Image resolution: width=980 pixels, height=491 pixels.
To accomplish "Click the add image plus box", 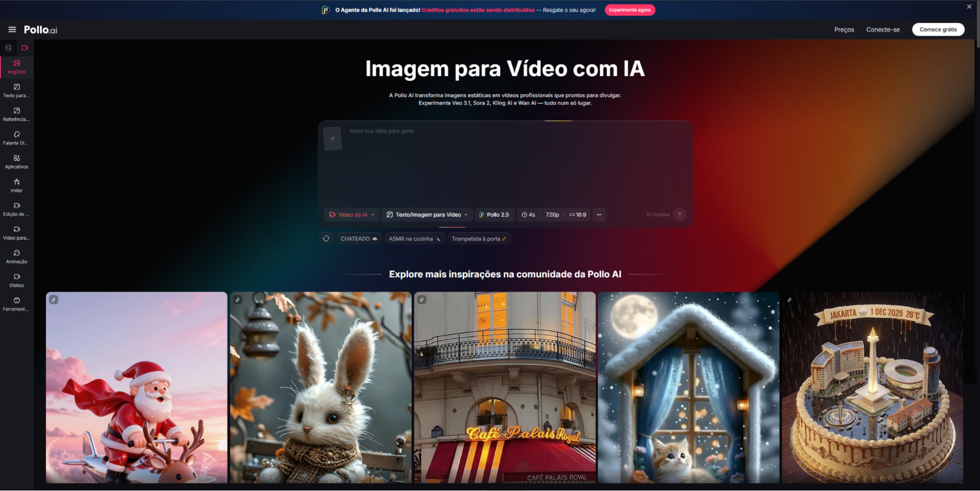I will (x=332, y=139).
